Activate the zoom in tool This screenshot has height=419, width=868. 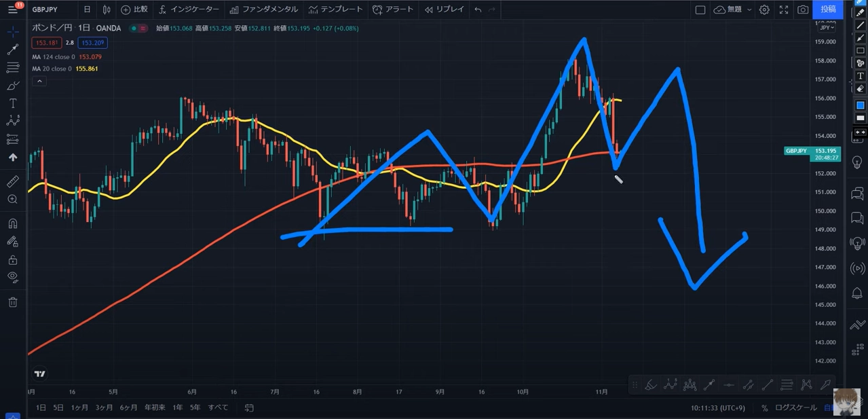pyautogui.click(x=12, y=199)
